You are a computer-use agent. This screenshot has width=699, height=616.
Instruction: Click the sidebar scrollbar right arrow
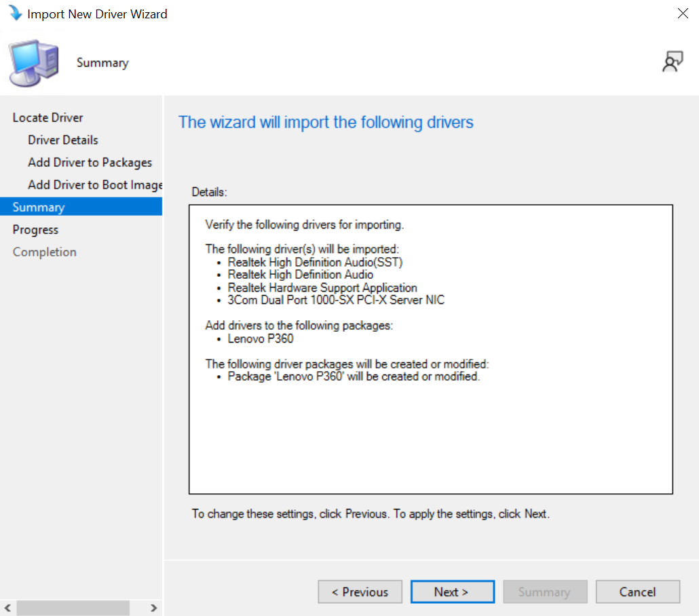point(154,608)
